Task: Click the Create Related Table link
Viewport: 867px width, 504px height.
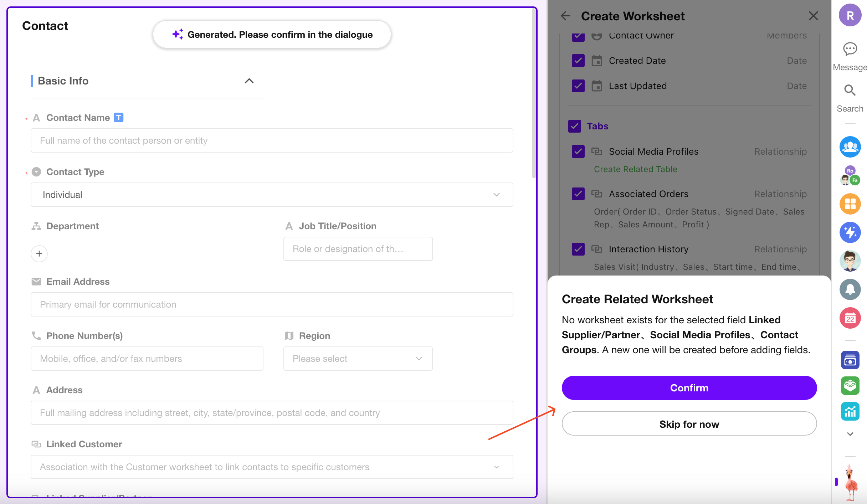Action: [635, 169]
